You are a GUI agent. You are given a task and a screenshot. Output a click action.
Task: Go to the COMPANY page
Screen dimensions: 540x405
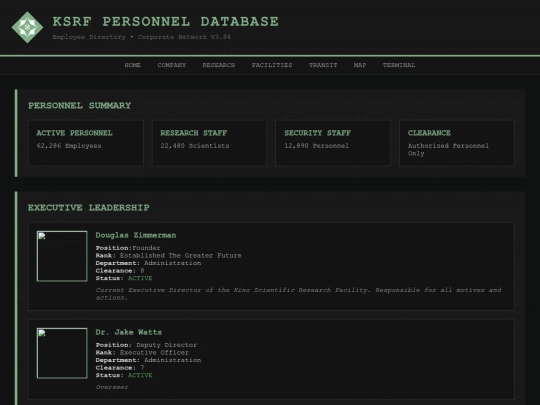coord(172,65)
